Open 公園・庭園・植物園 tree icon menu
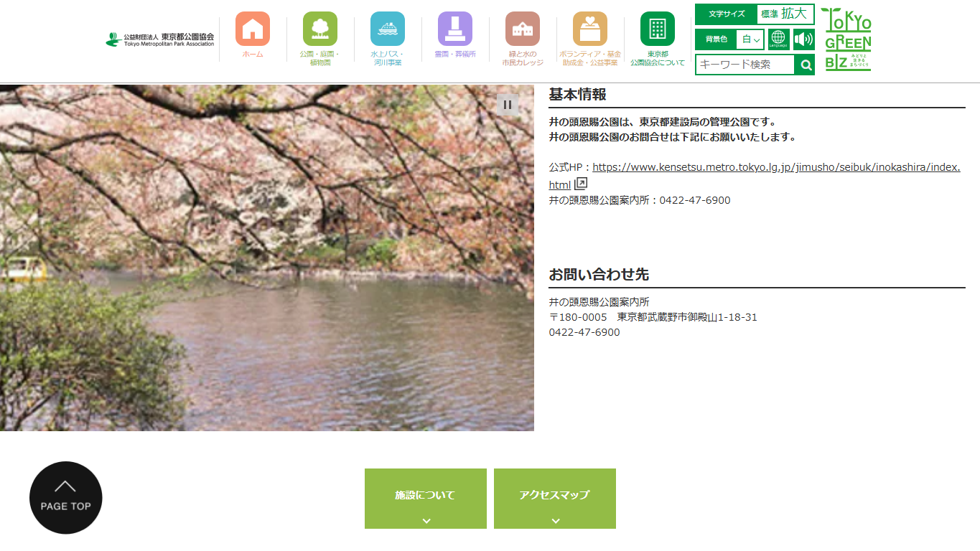 (320, 29)
